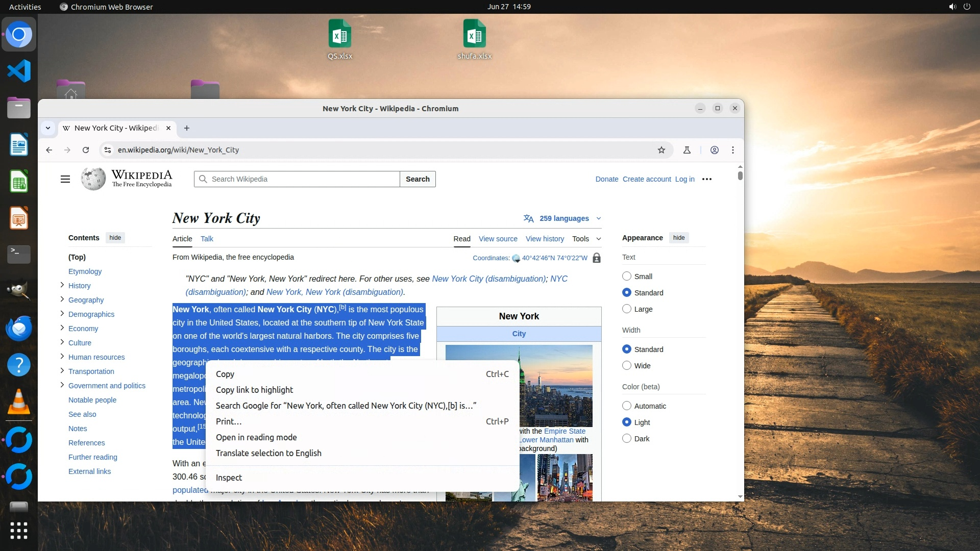Launch VLC from the dock

(x=19, y=402)
